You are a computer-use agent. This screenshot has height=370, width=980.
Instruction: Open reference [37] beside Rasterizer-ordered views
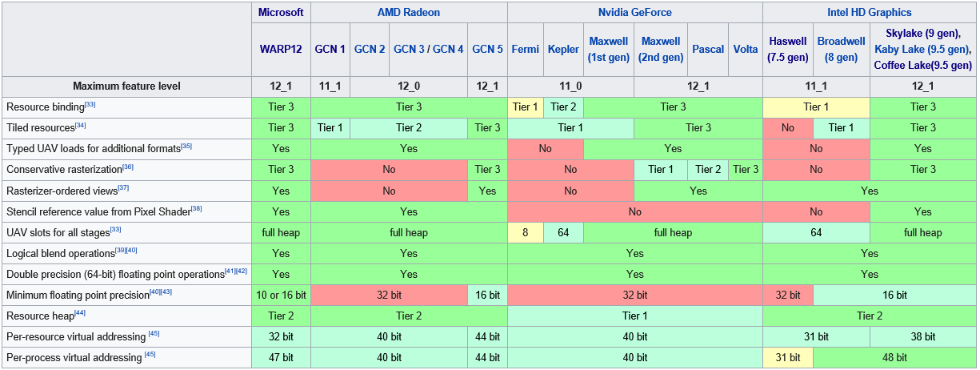pos(123,187)
